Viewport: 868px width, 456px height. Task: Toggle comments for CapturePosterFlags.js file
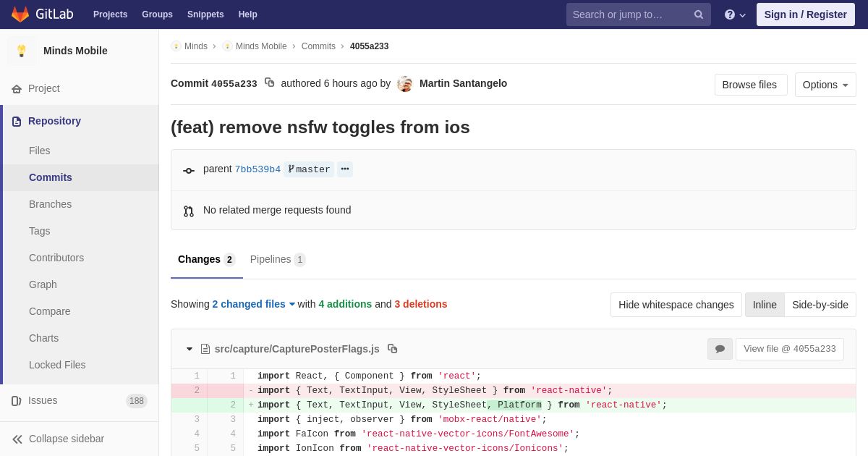pyautogui.click(x=720, y=349)
